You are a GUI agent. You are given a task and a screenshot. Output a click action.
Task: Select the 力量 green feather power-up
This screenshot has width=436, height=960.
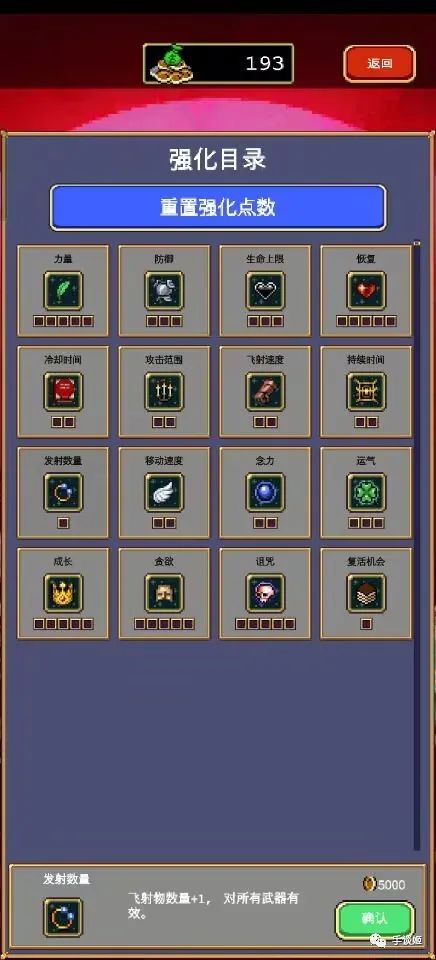(63, 291)
